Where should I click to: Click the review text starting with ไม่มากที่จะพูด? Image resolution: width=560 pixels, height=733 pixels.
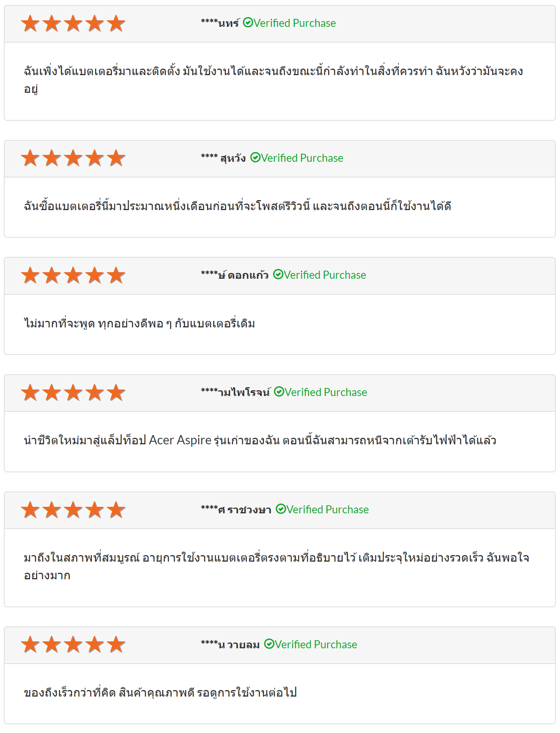[x=140, y=324]
